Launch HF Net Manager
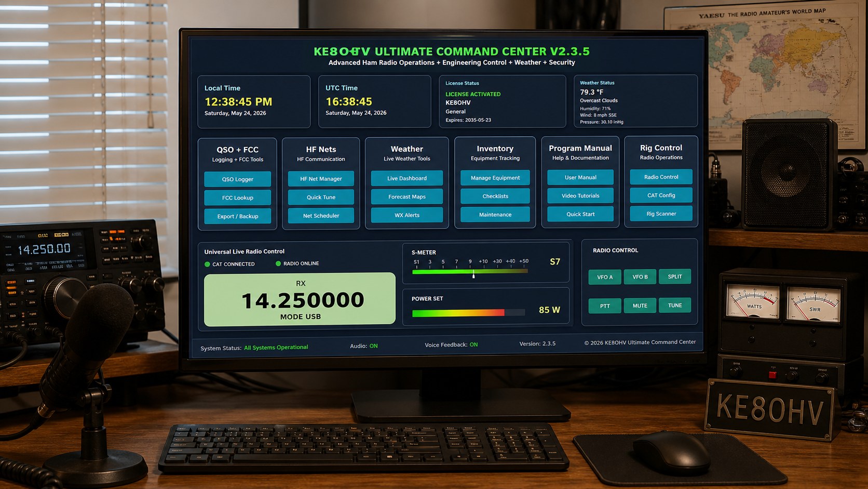This screenshot has width=868, height=489. coord(321,179)
